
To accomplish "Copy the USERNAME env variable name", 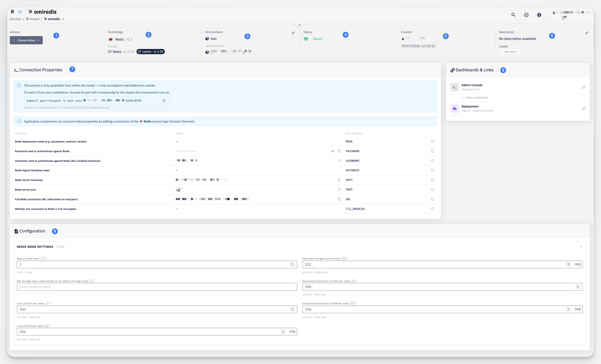I will point(433,161).
